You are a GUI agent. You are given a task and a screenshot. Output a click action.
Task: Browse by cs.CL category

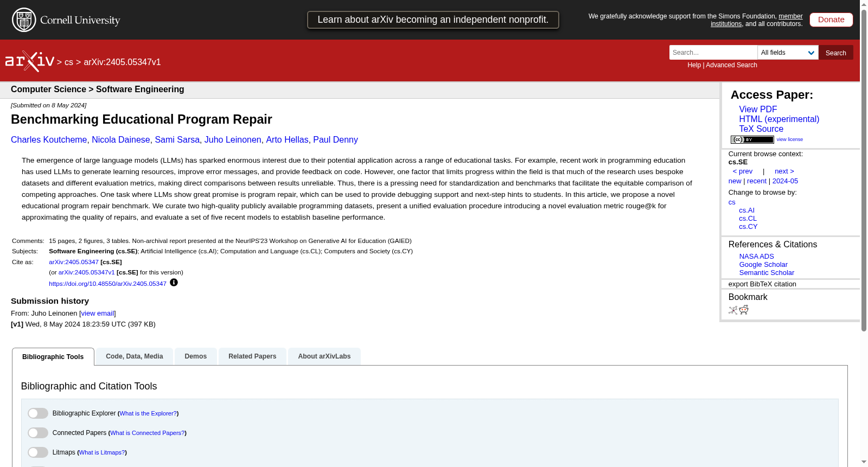coord(748,219)
